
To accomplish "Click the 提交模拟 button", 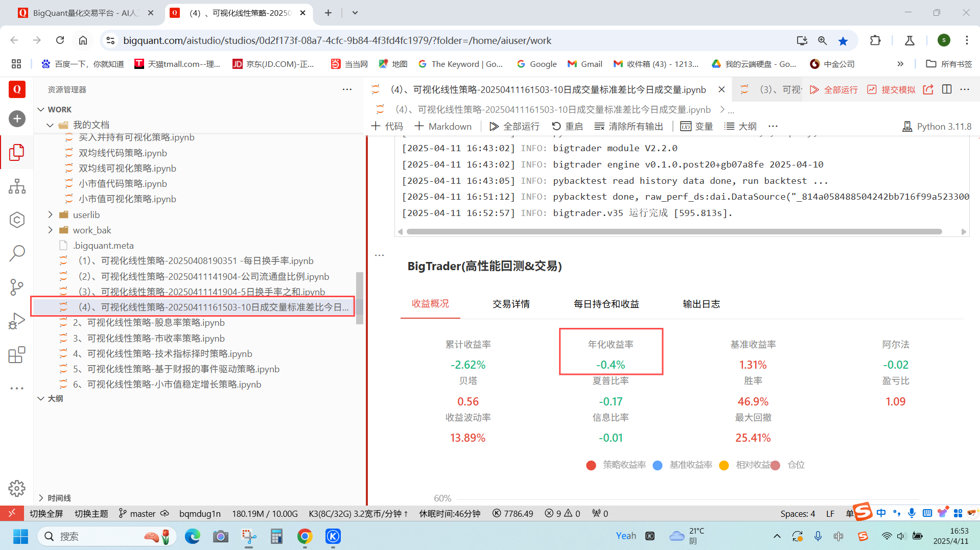I will (x=892, y=89).
